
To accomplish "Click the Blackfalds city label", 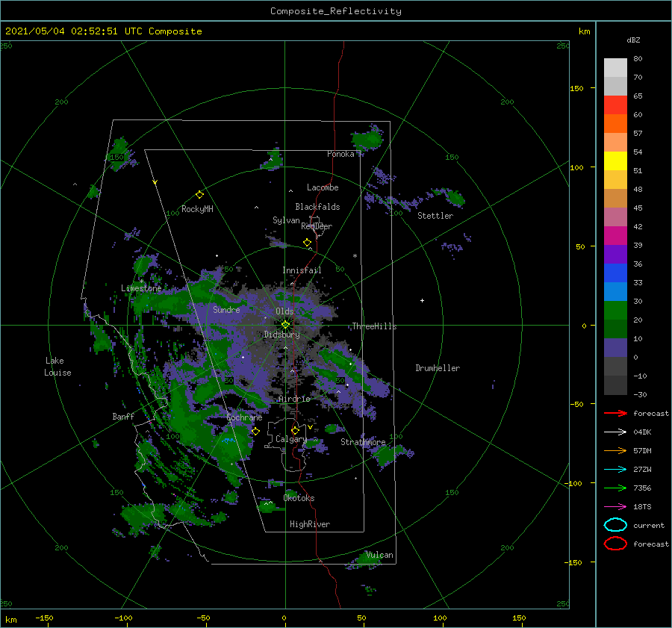I will (317, 207).
